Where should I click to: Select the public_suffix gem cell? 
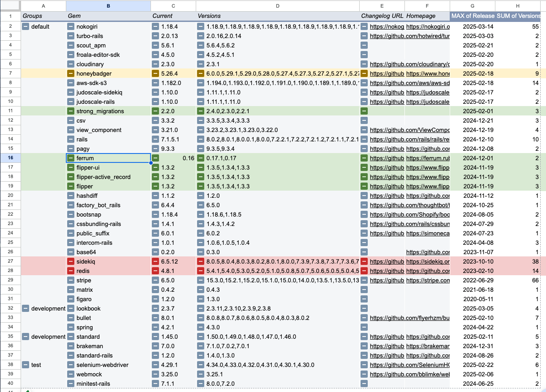click(x=108, y=234)
